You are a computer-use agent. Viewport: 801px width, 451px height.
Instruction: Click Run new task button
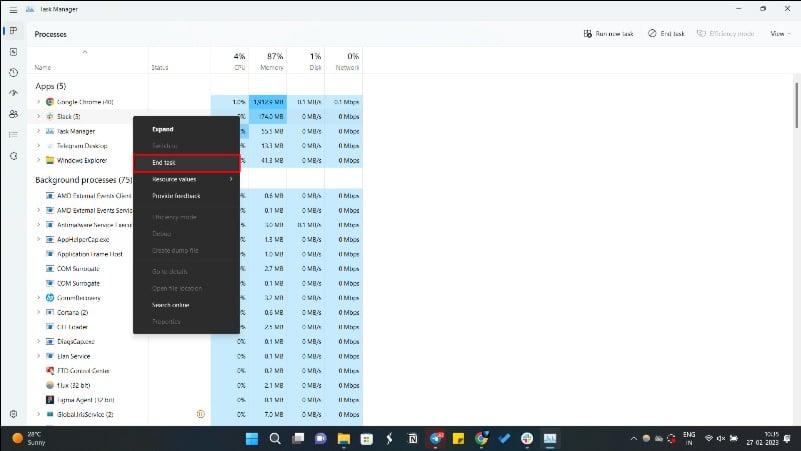(x=608, y=34)
